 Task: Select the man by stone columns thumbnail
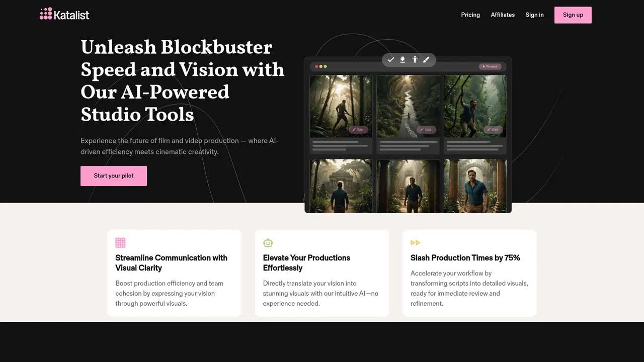(x=475, y=186)
